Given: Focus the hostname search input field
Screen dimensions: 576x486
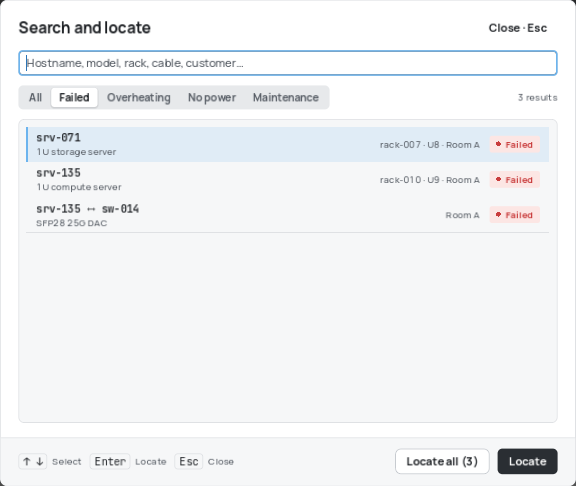Looking at the screenshot, I should pyautogui.click(x=288, y=63).
